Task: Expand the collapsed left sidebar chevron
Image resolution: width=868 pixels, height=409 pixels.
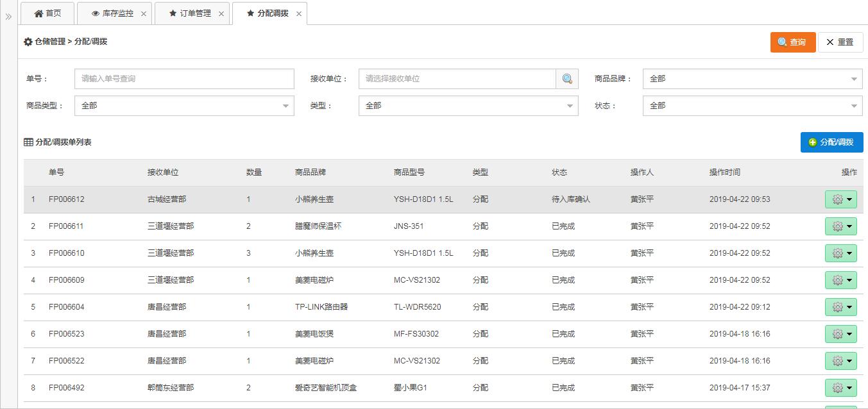Action: (8, 17)
